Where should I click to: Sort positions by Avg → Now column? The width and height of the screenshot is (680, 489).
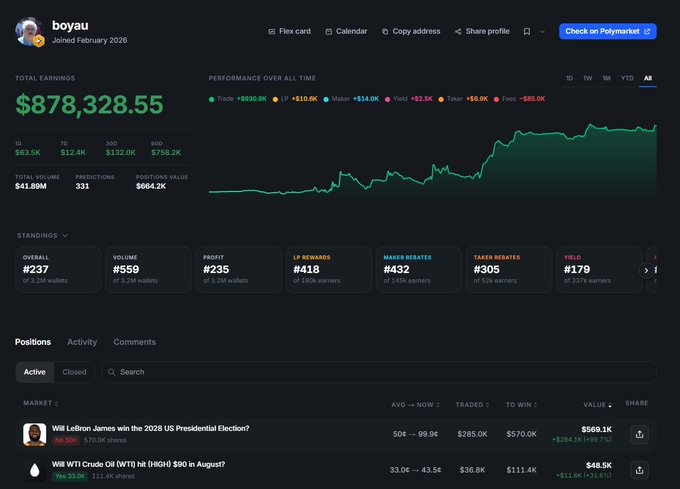coord(415,404)
